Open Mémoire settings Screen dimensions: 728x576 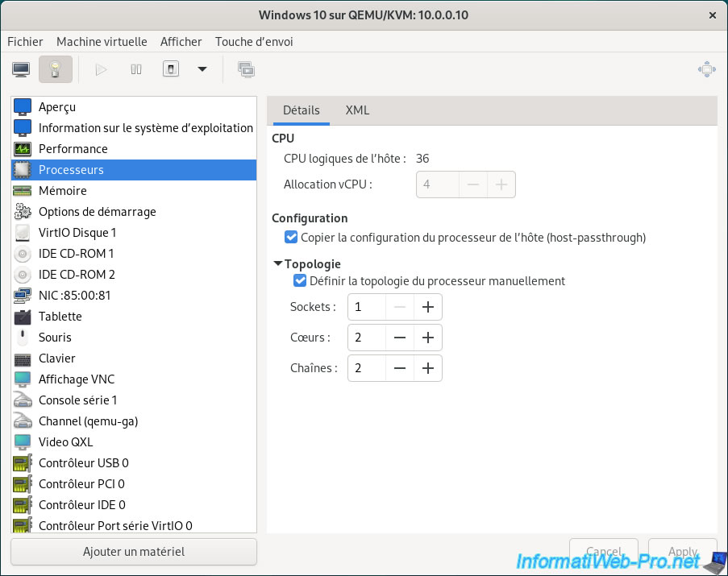[x=134, y=191]
